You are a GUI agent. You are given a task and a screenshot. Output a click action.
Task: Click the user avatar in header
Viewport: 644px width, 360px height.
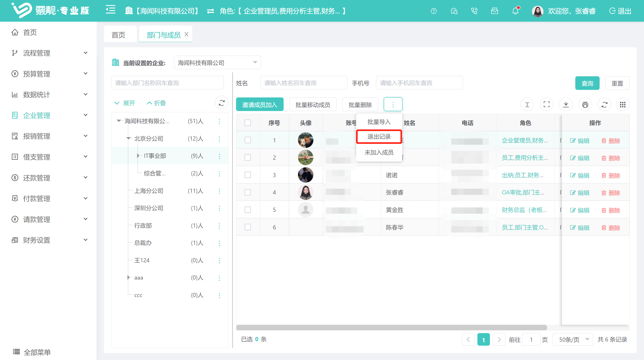click(x=537, y=11)
